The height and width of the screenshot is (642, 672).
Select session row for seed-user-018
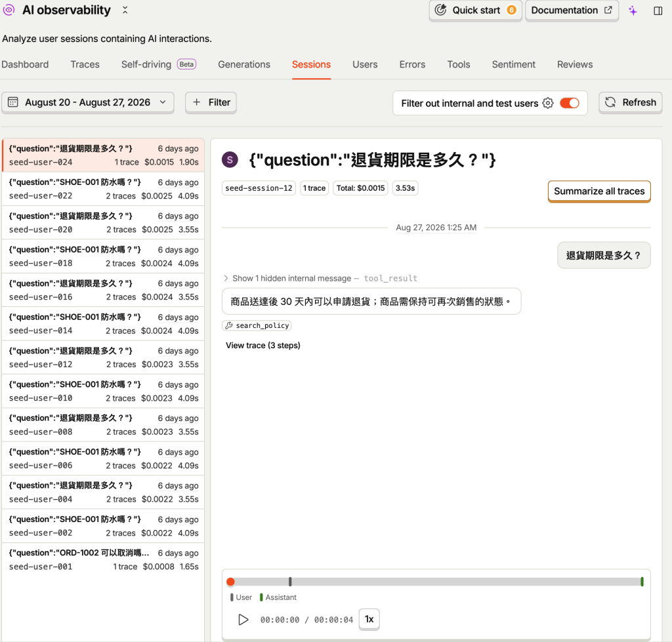click(x=103, y=256)
